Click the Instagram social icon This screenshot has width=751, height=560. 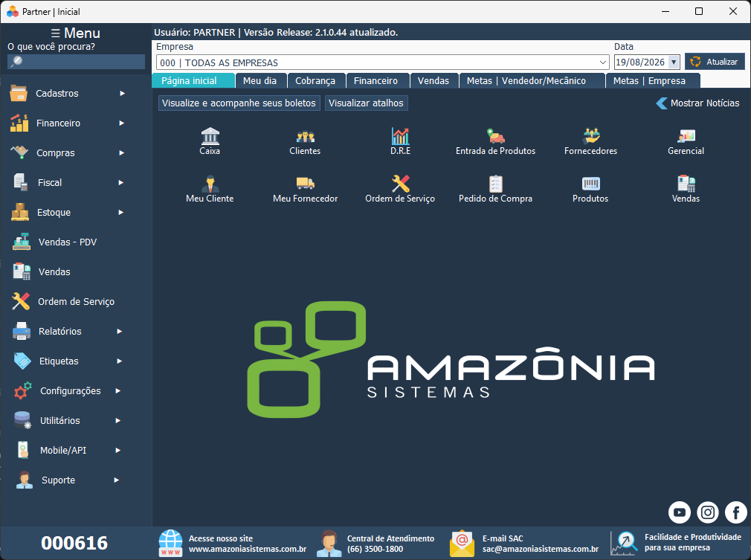click(708, 512)
